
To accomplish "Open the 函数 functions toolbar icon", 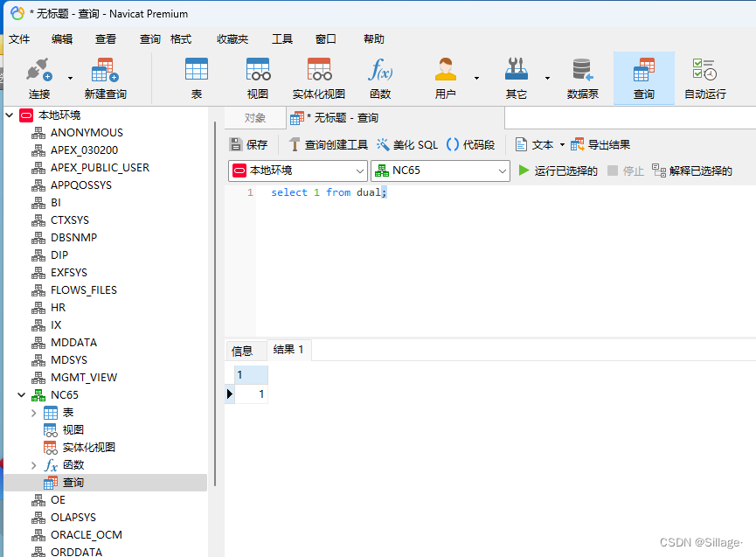I will (380, 78).
